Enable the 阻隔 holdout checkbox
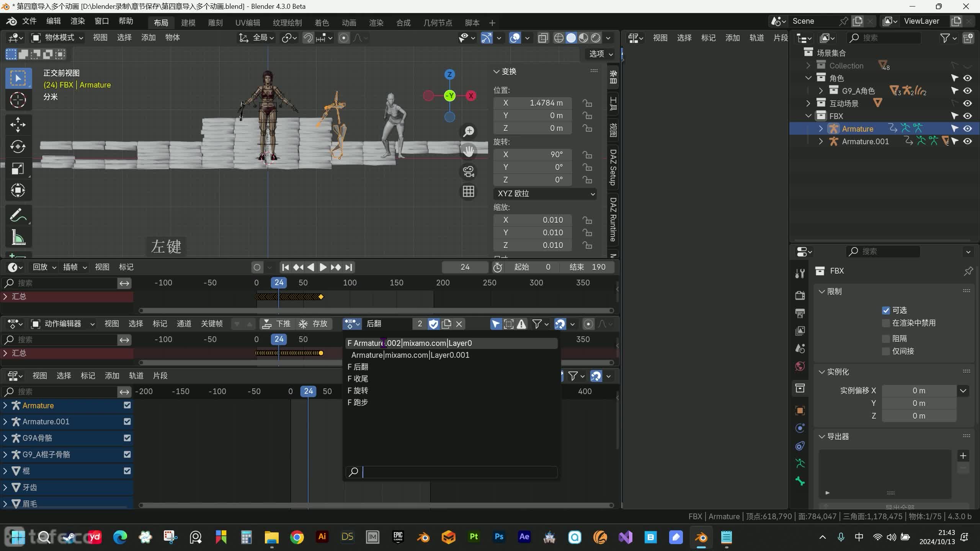The image size is (980, 551). pos(886,339)
